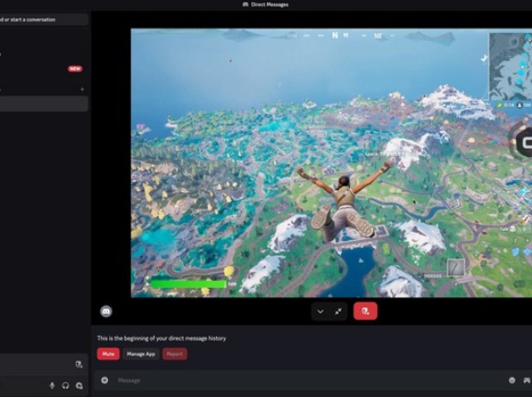Screen dimensions: 532x397
Task: Expand options with the chevron below the stream
Action: pyautogui.click(x=320, y=311)
